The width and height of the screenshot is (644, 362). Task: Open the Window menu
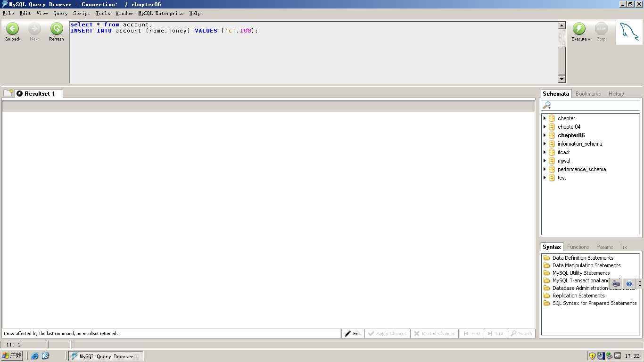pos(124,14)
